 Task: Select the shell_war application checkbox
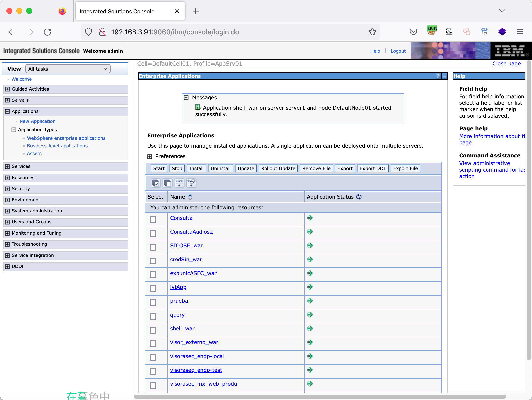pos(153,330)
